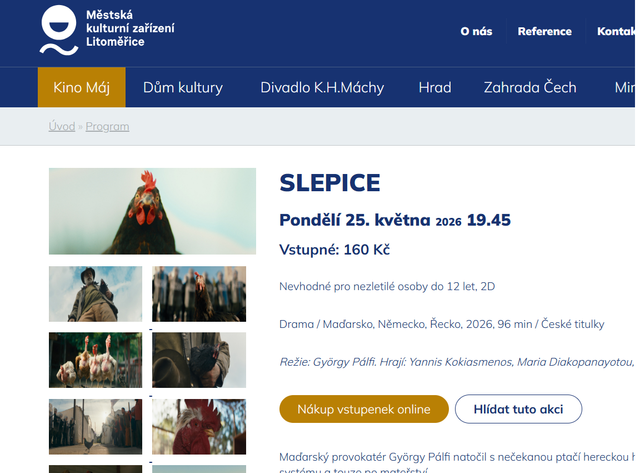Viewport: 640px width, 473px height.
Task: Click the description starting Maďarský provokatér
Action: click(x=457, y=463)
